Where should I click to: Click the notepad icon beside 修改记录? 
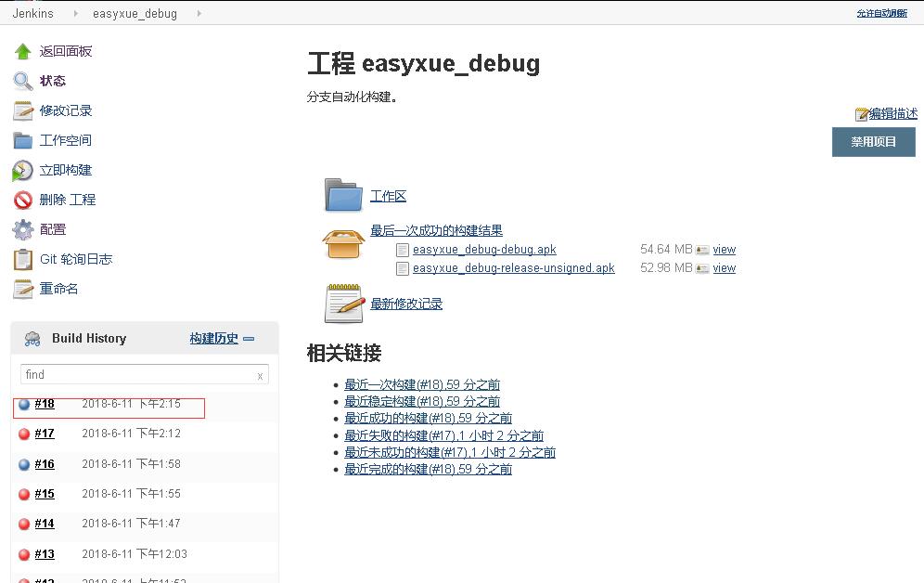[23, 110]
